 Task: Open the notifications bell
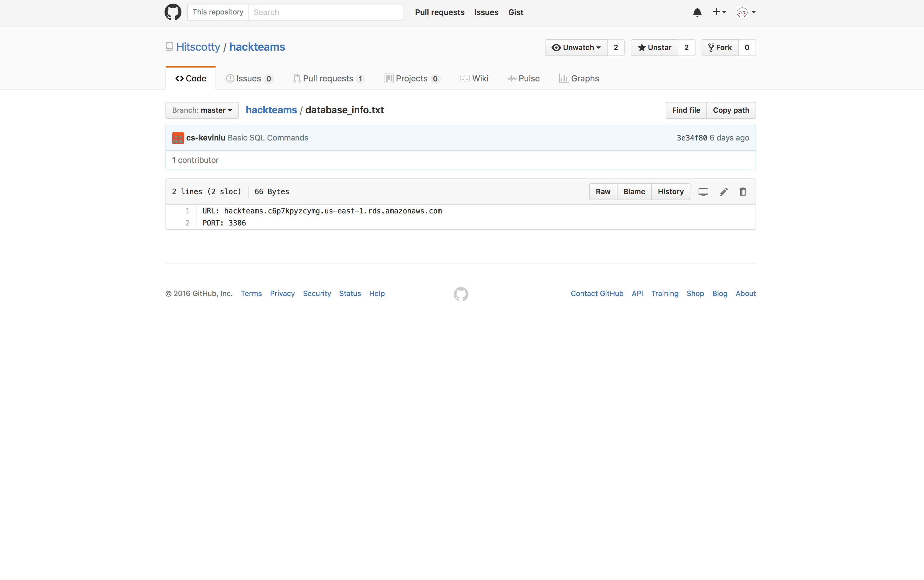click(697, 12)
